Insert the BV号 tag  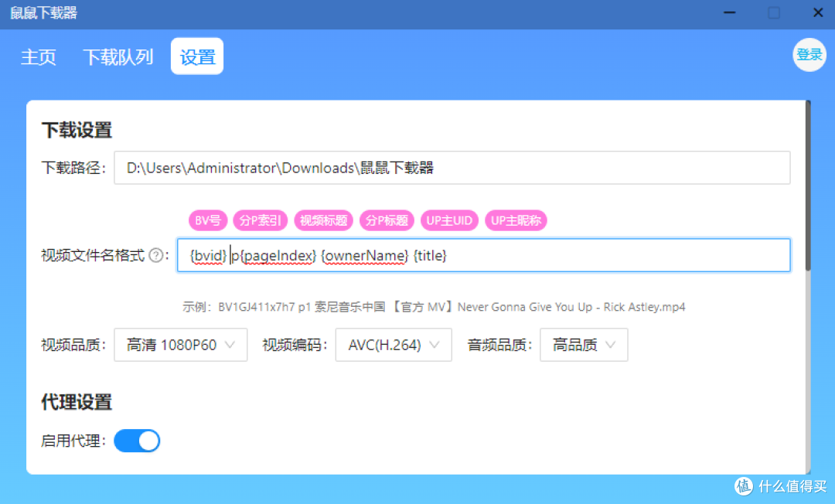click(x=208, y=220)
